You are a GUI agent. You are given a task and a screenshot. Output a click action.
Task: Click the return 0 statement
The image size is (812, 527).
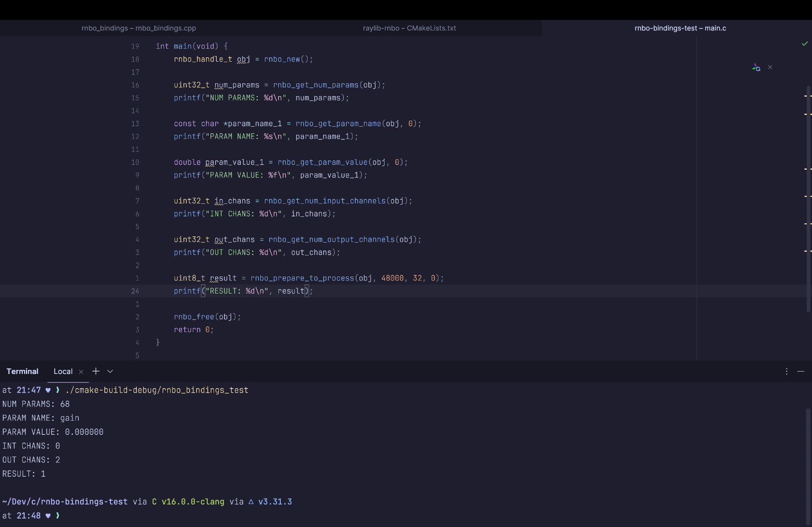click(x=193, y=330)
